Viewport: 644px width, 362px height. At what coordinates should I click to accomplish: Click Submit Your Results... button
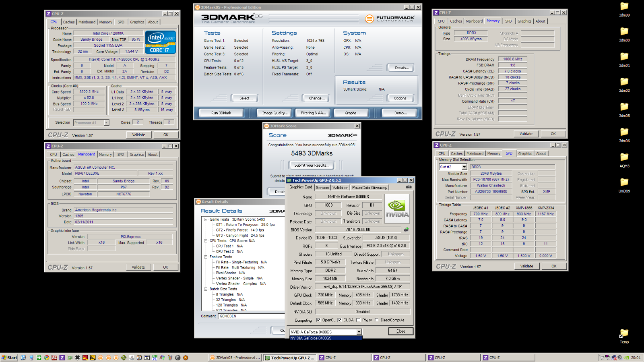coord(312,165)
